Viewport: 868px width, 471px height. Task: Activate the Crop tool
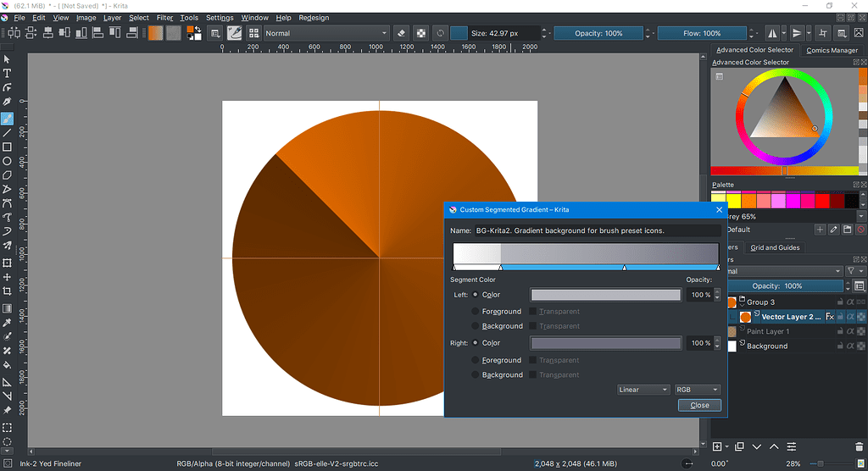(x=7, y=291)
